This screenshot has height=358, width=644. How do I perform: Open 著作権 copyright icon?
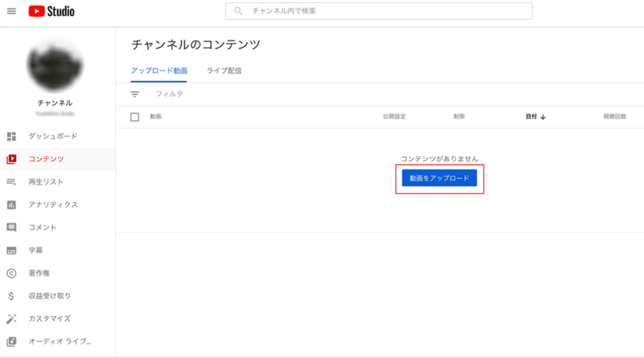coord(11,273)
